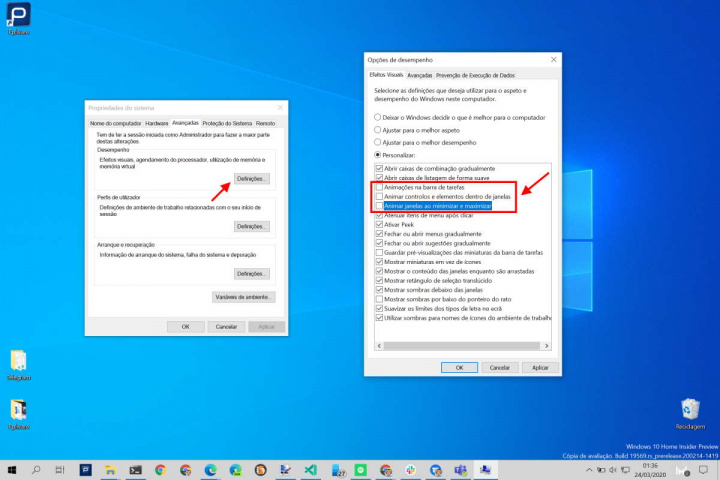This screenshot has height=480, width=720.
Task: Open "Prevenção de Execução de Dados" tab
Action: [x=475, y=75]
